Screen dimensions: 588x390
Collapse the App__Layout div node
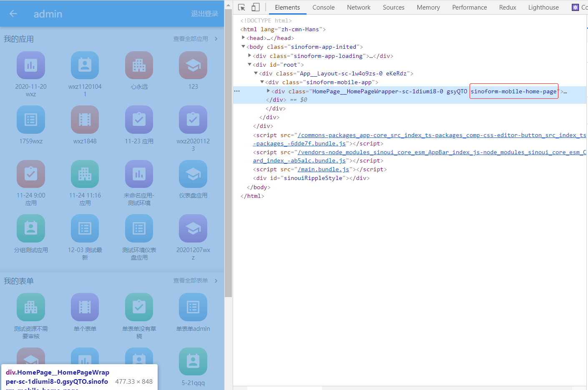[256, 73]
